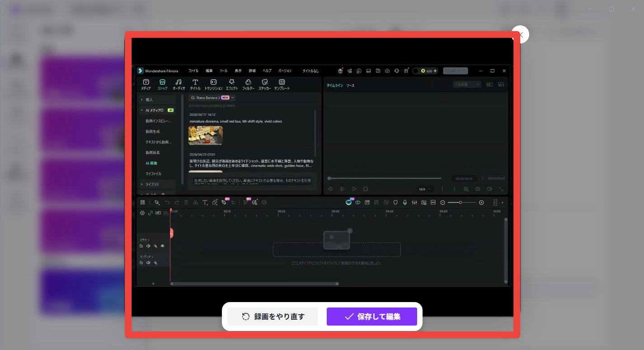Click the paper plane share icon
The image size is (644, 350).
coord(350,71)
